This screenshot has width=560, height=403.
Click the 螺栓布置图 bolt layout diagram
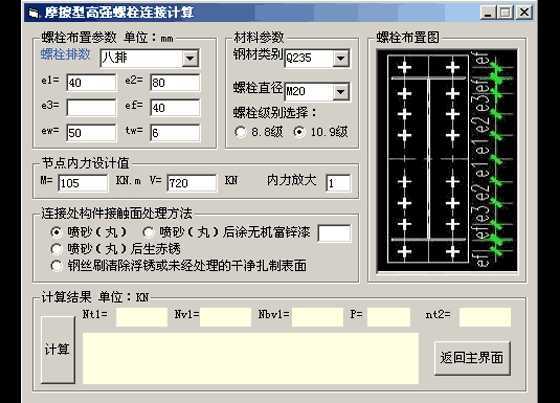(447, 160)
